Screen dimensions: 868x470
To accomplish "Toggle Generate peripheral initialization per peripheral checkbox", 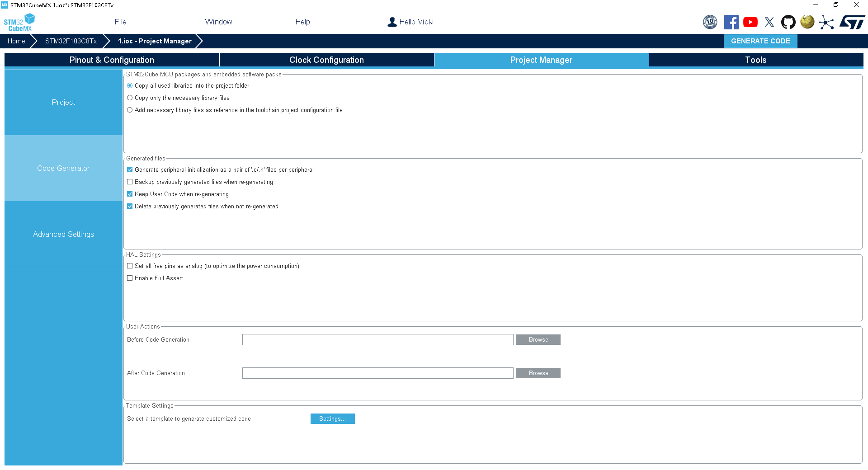I will 130,169.
